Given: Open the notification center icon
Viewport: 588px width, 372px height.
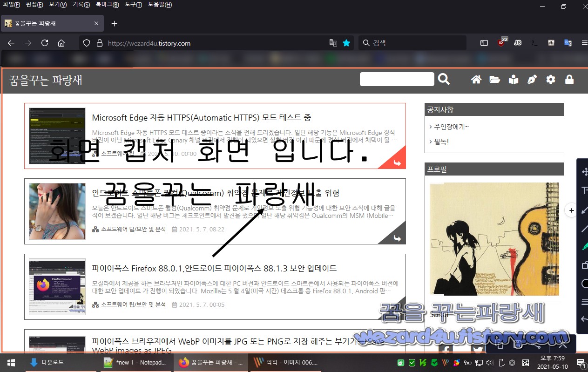Looking at the screenshot, I should coord(581,363).
